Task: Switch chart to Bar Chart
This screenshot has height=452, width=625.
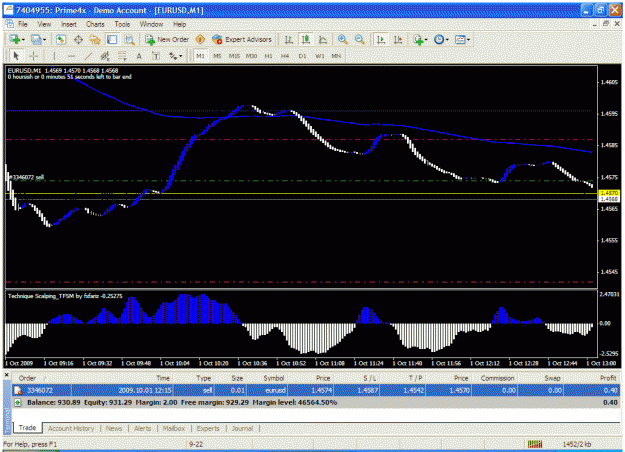Action: pyautogui.click(x=289, y=39)
